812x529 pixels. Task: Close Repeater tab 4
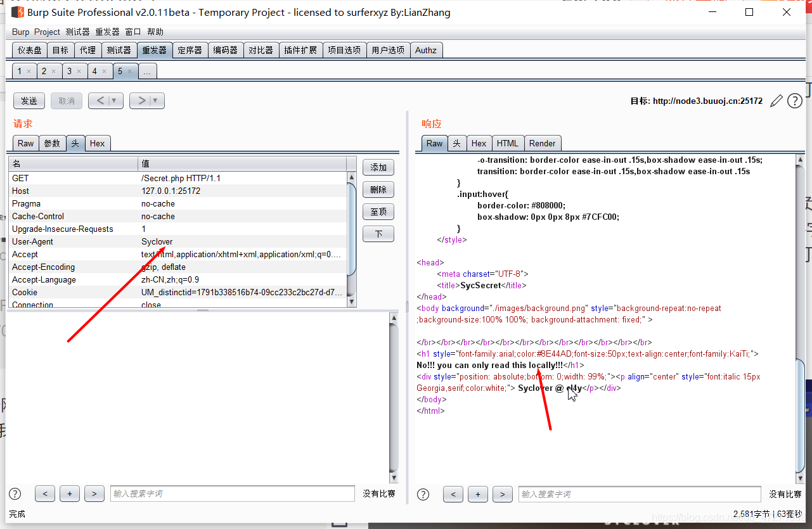pos(104,72)
